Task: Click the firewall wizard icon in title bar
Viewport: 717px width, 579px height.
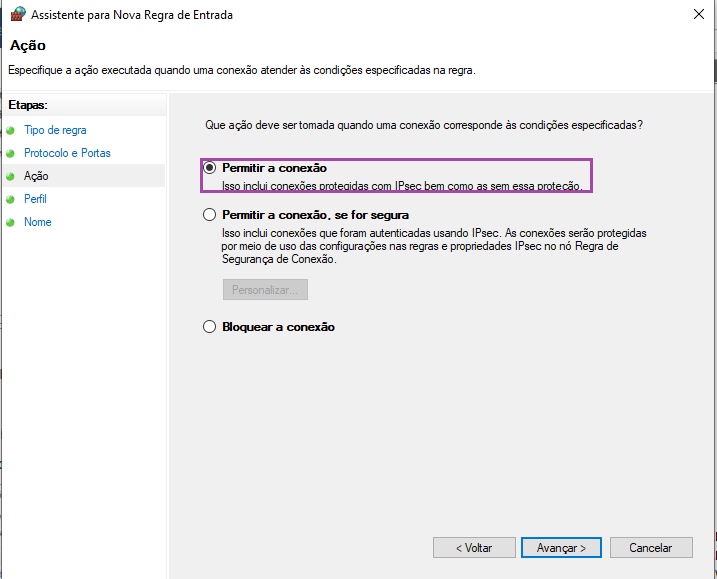Action: [17, 14]
